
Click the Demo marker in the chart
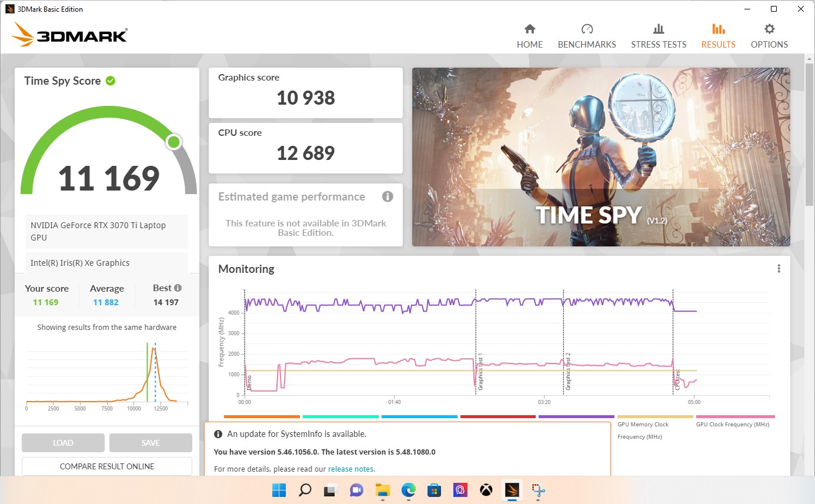[x=249, y=383]
